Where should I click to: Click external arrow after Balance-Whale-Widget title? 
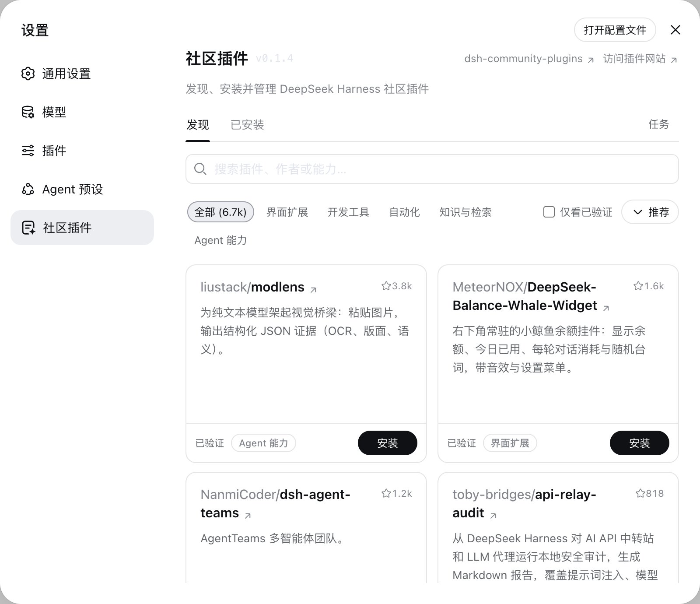tap(606, 308)
